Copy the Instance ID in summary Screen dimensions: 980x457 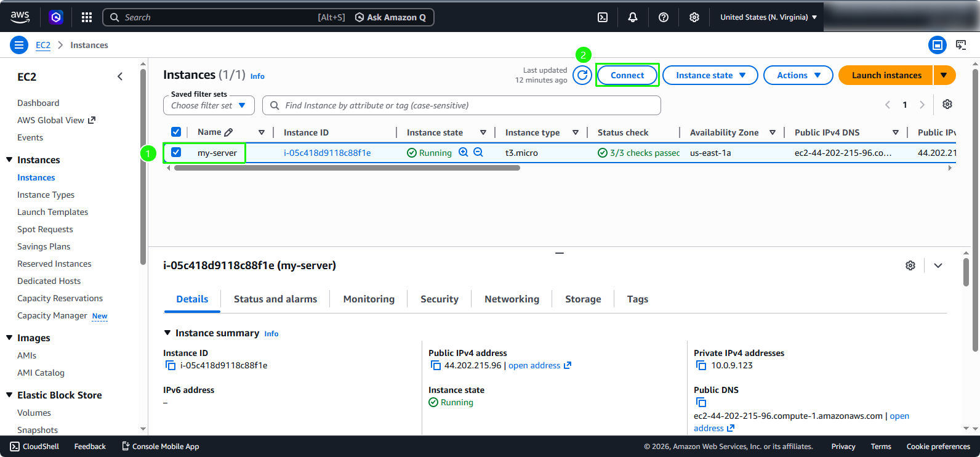pyautogui.click(x=171, y=365)
